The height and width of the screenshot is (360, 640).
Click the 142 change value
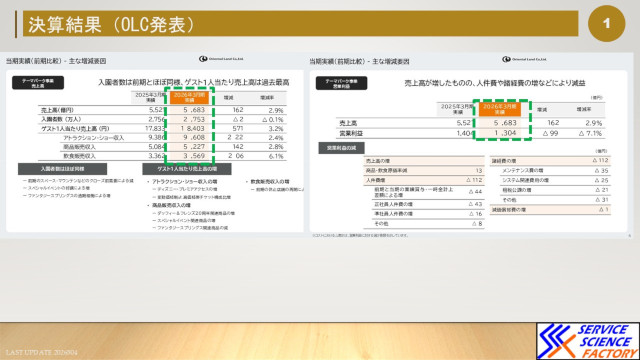[x=238, y=147]
